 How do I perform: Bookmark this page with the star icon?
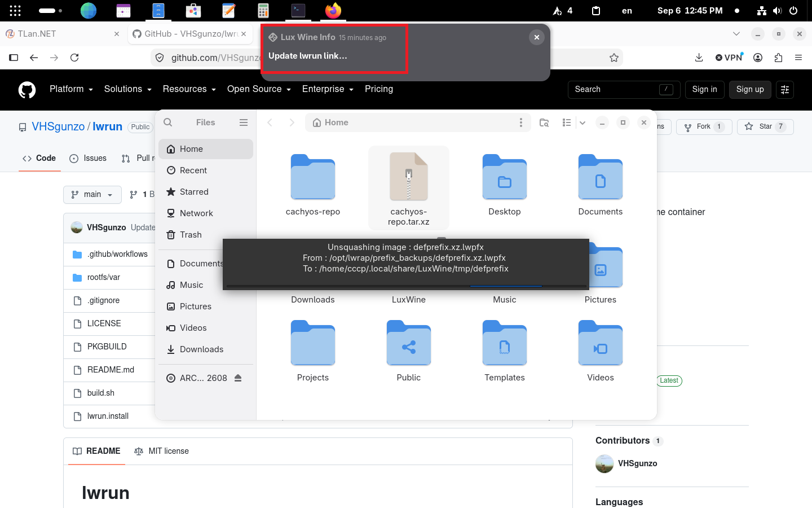coord(614,58)
